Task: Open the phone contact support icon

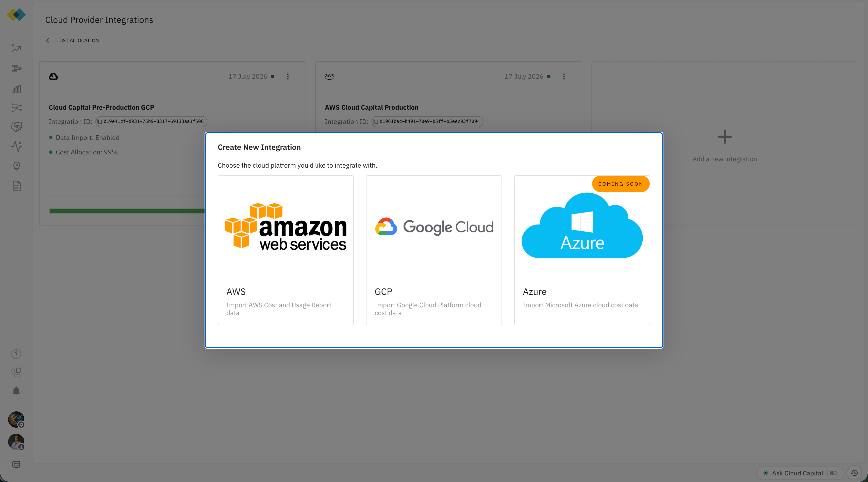Action: click(16, 372)
